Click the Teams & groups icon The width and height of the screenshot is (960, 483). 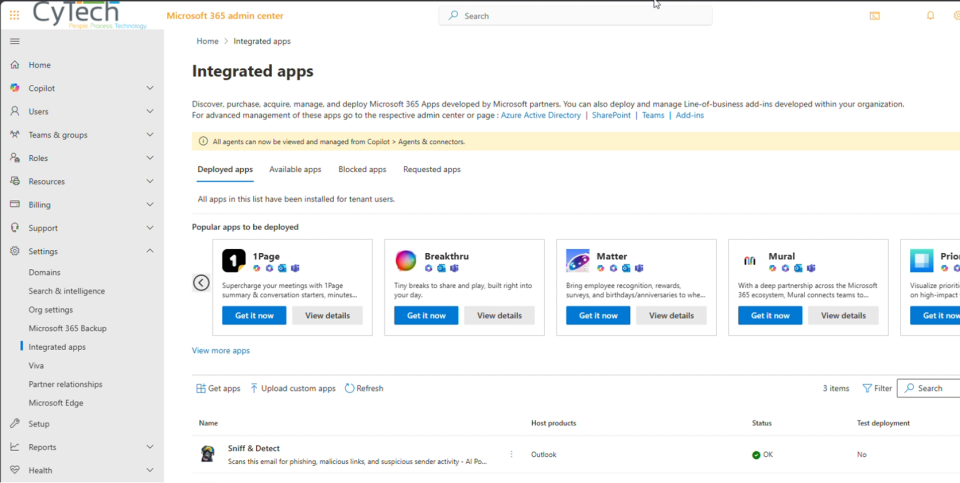point(15,135)
